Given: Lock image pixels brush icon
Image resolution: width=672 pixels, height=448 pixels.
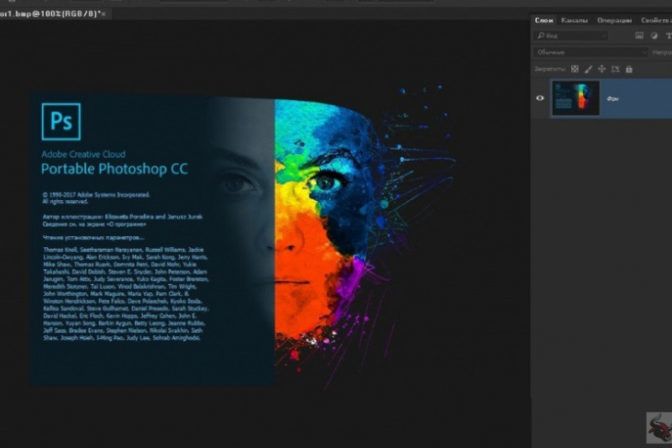Looking at the screenshot, I should (x=588, y=69).
